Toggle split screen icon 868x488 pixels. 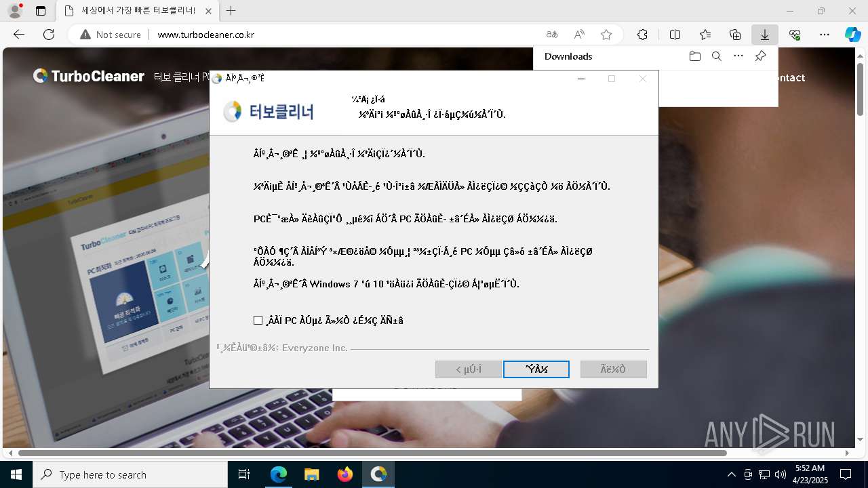(675, 35)
